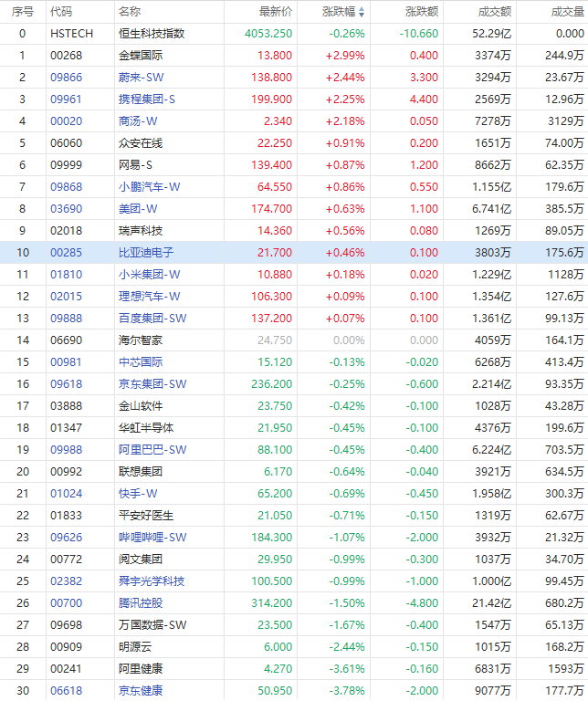
Task: Open stock code link 09618
Action: pos(66,384)
